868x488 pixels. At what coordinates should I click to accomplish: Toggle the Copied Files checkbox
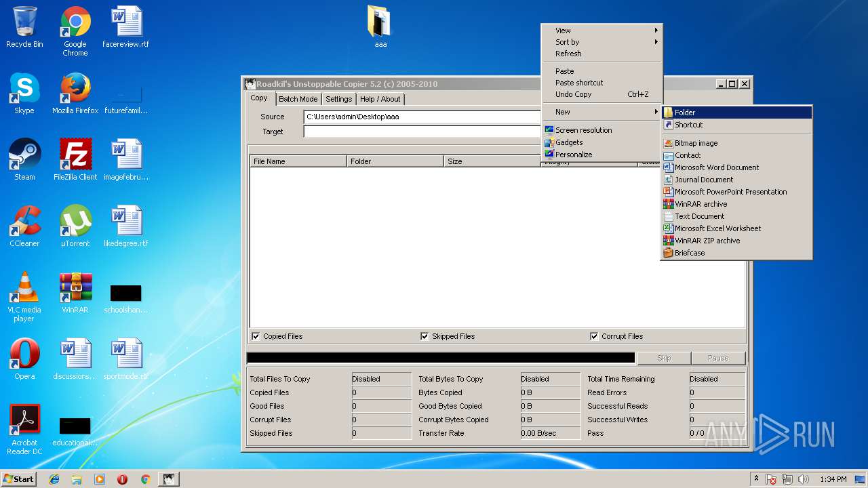pos(256,336)
